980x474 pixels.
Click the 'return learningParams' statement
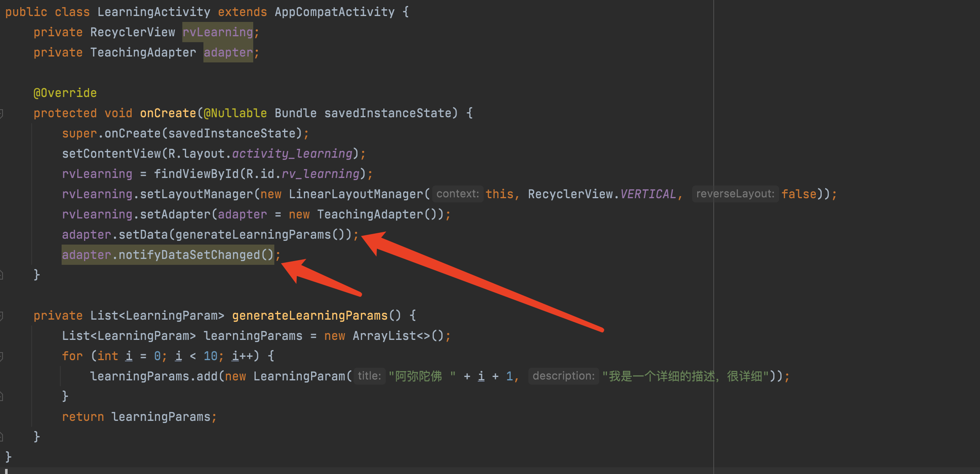click(139, 417)
